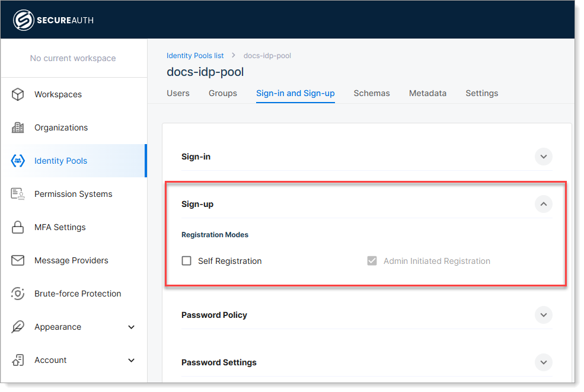Screen dimensions: 584x392
Task: Click the Password Policy heading
Action: tap(214, 315)
